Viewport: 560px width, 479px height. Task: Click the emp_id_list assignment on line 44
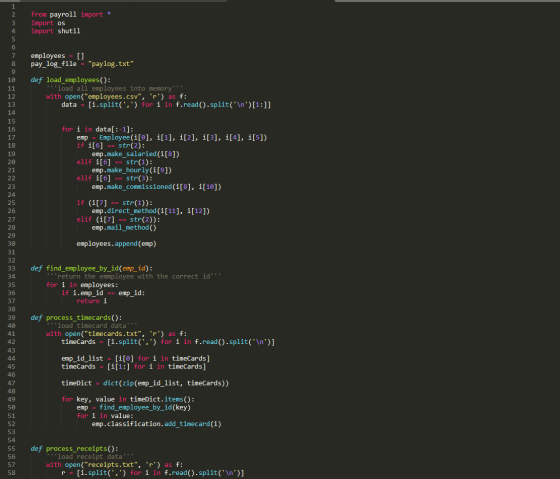(x=136, y=359)
